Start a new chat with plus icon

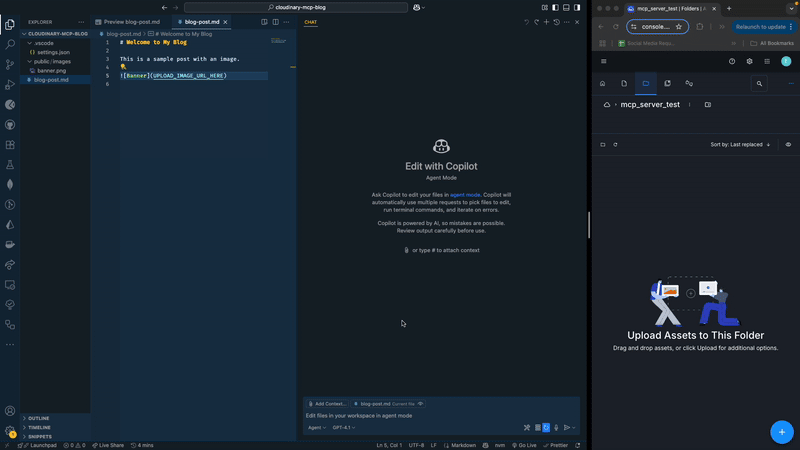546,22
